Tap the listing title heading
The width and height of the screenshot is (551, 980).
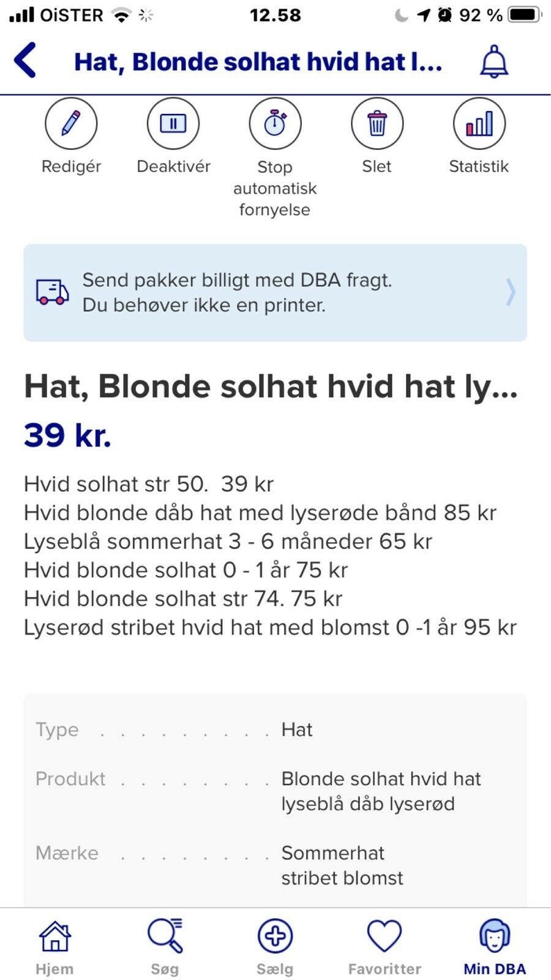[271, 386]
